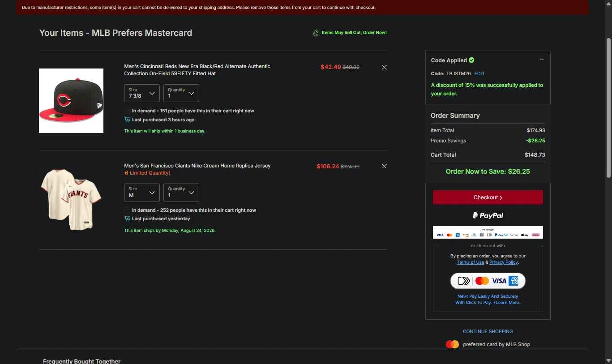Image resolution: width=612 pixels, height=364 pixels.
Task: Click the Cincinnati Reds hat thumbnail image
Action: [x=71, y=101]
